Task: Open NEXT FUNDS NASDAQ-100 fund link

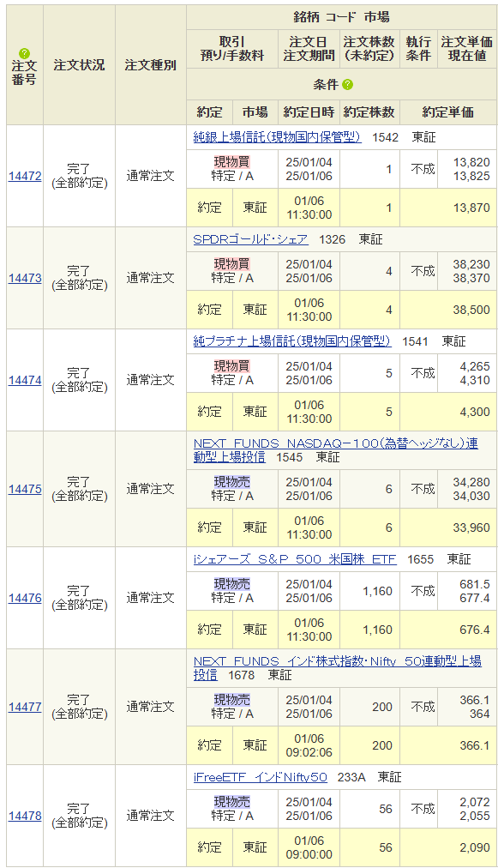Action: point(336,450)
